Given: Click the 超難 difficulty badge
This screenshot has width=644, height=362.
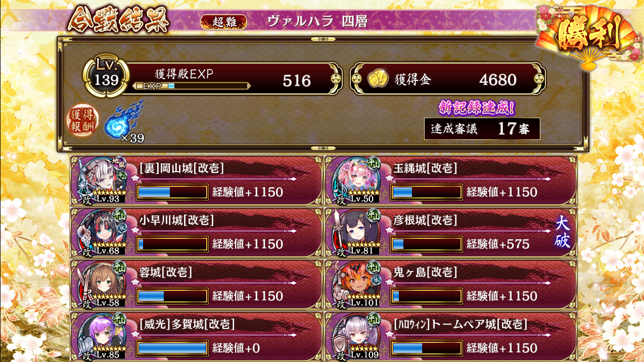Looking at the screenshot, I should [x=224, y=22].
